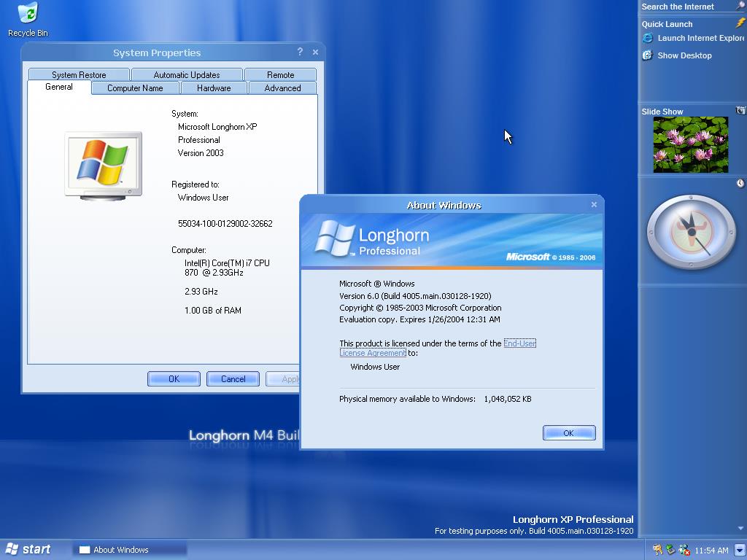The width and height of the screenshot is (747, 560).
Task: Click the Slide Show heading
Action: 662,112
